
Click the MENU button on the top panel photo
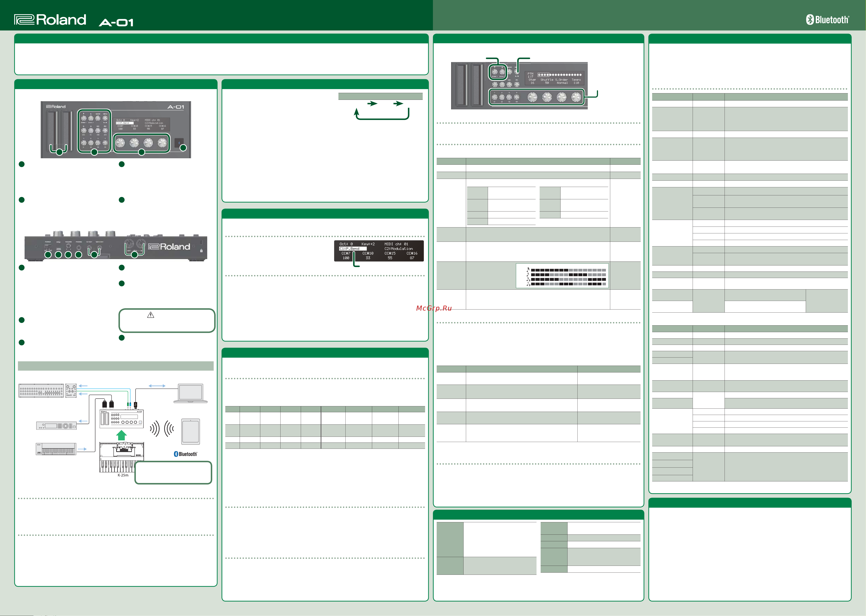(105, 118)
